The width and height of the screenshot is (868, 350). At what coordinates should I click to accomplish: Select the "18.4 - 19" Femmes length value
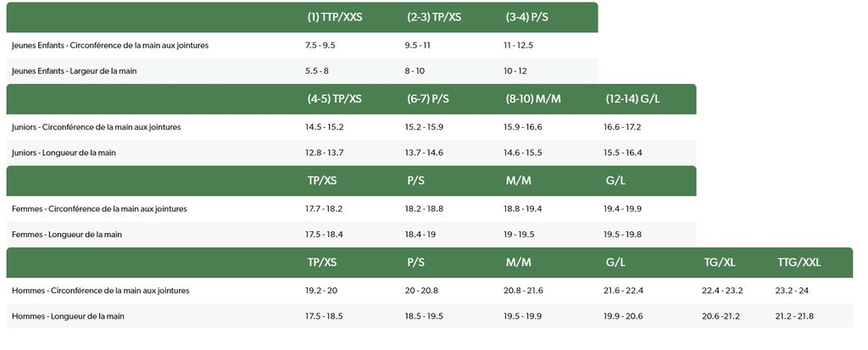[x=420, y=235]
